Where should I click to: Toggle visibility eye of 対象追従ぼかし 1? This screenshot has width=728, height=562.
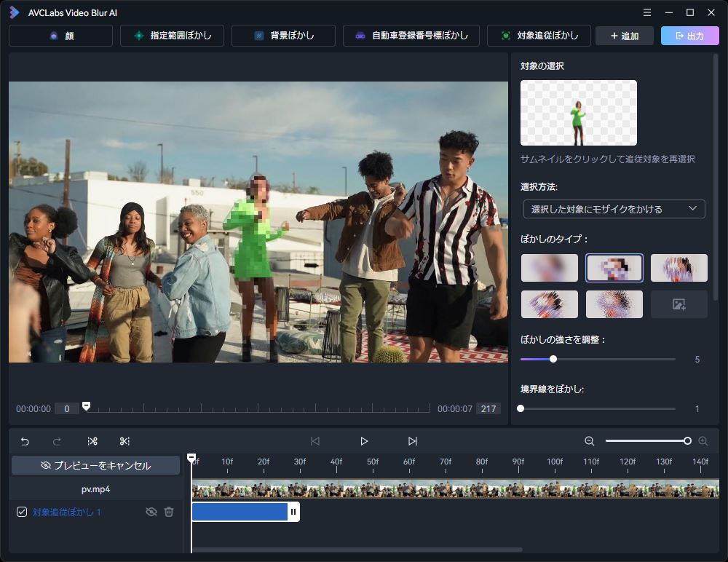[x=151, y=512]
